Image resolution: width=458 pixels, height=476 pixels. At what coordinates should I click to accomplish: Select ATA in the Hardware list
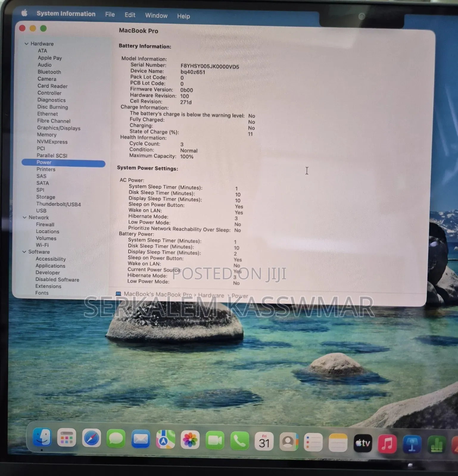point(43,51)
